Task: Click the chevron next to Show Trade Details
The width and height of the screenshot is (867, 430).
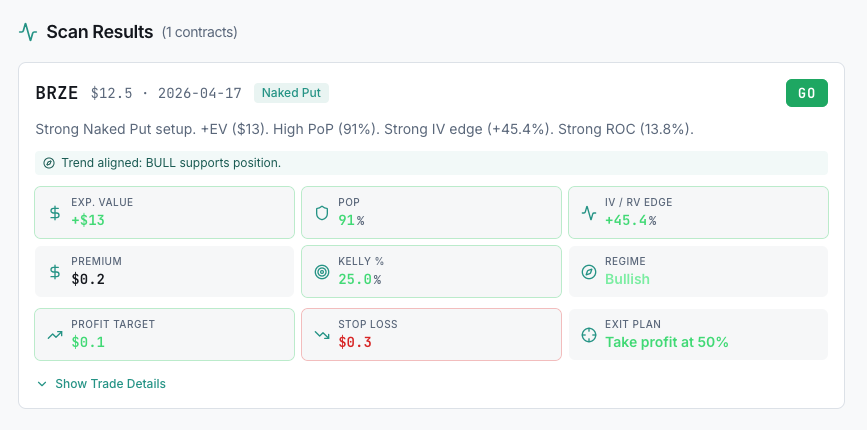Action: (42, 384)
